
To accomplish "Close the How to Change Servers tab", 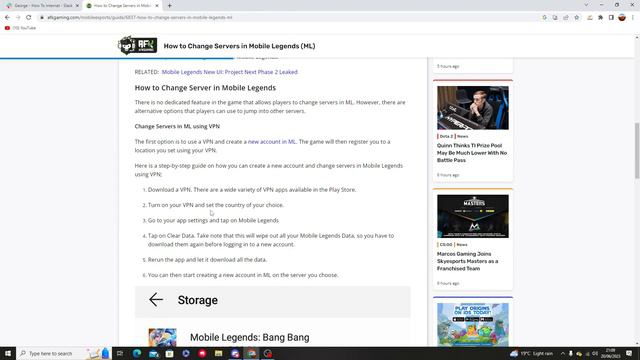I will (157, 6).
